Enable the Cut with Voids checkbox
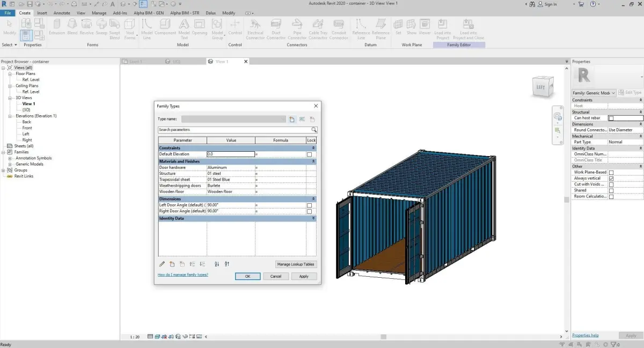Screen dimensions: 644x348 pos(611,184)
